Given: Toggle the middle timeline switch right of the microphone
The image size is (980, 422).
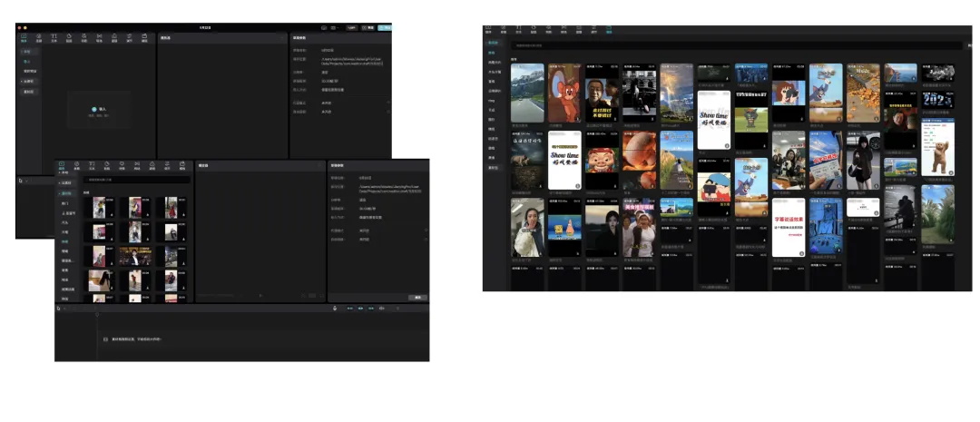Looking at the screenshot, I should click(360, 309).
